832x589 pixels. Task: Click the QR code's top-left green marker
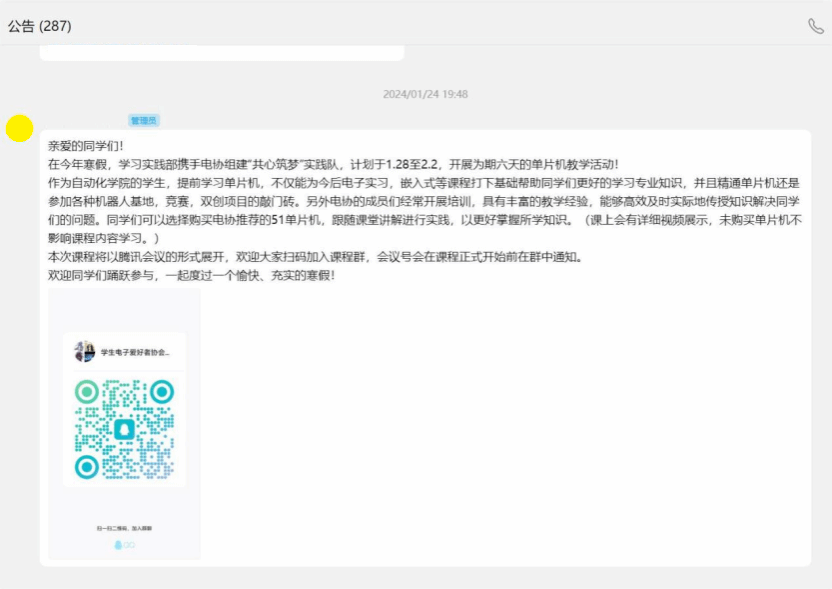pyautogui.click(x=87, y=391)
